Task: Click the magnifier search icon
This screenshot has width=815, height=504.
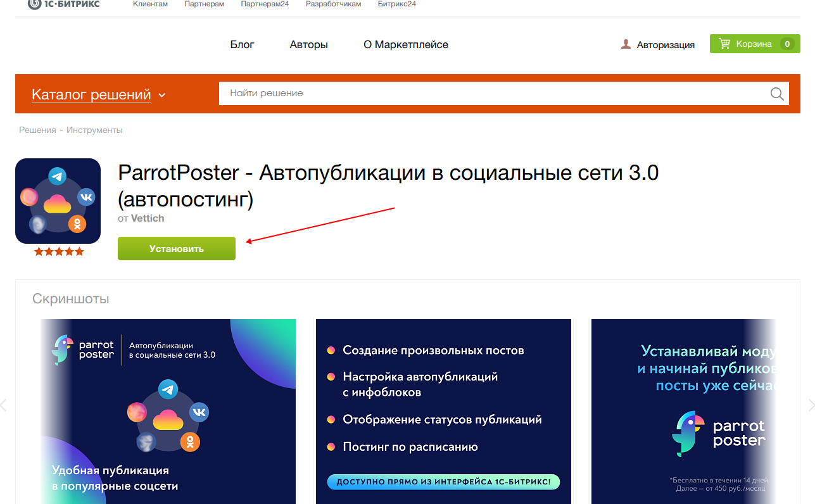Action: tap(777, 94)
